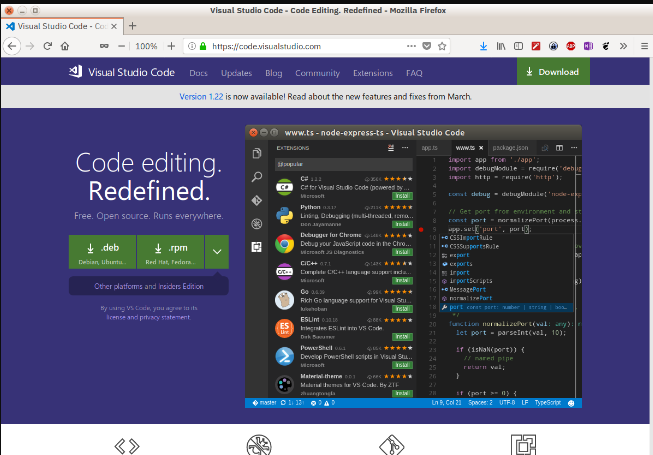Open the Firefox downloads arrow
The width and height of the screenshot is (653, 455).
[x=484, y=46]
